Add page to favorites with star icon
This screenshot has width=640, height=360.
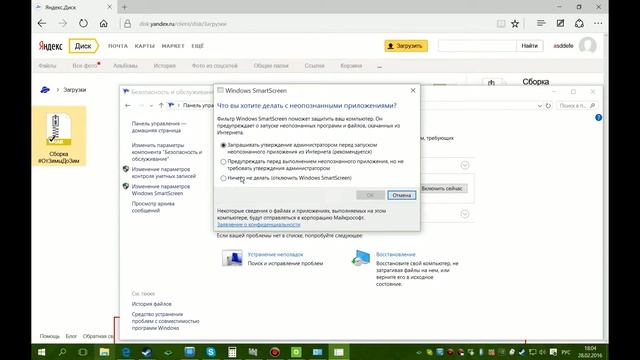(515, 24)
